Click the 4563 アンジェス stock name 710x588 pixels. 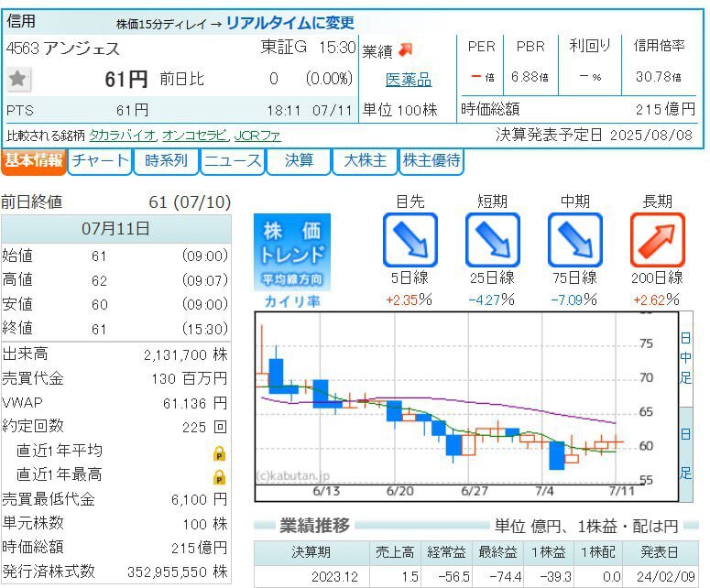pos(63,49)
